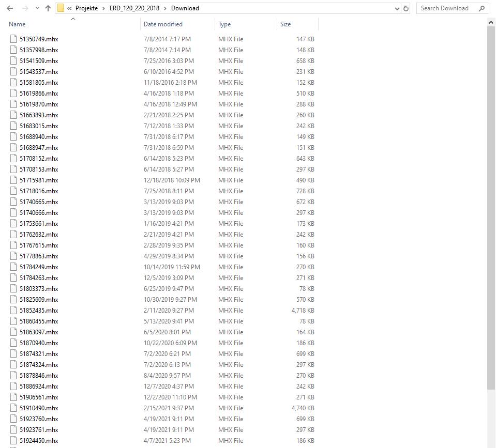
Task: Select file name 51870940.mhx
Action: click(39, 343)
